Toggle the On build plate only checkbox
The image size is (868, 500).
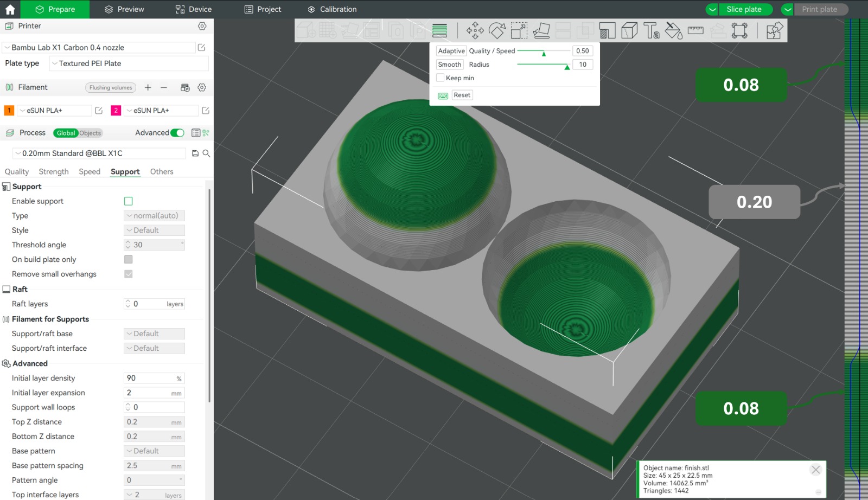(129, 259)
